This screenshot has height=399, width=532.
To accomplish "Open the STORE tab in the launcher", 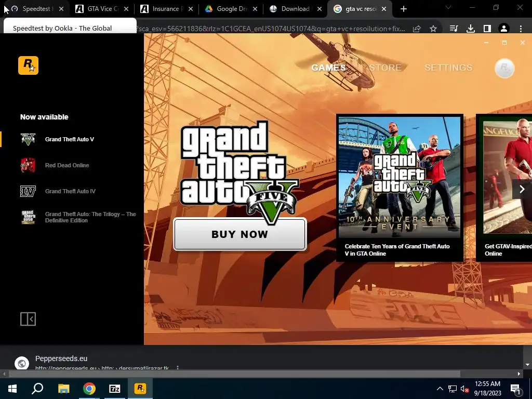I will pos(385,68).
